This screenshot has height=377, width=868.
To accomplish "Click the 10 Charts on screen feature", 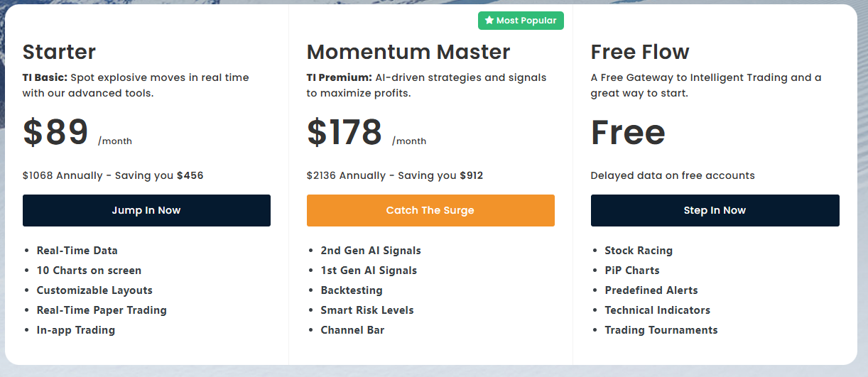I will (89, 271).
